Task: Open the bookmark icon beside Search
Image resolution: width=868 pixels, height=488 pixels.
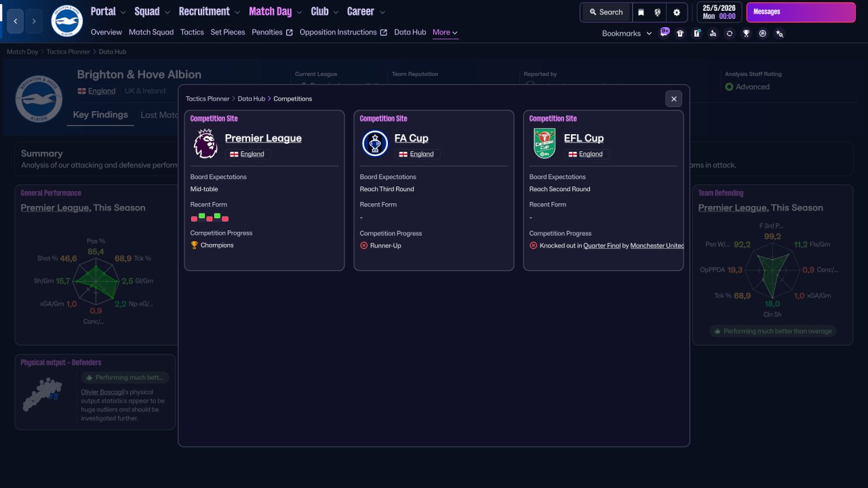Action: click(641, 12)
